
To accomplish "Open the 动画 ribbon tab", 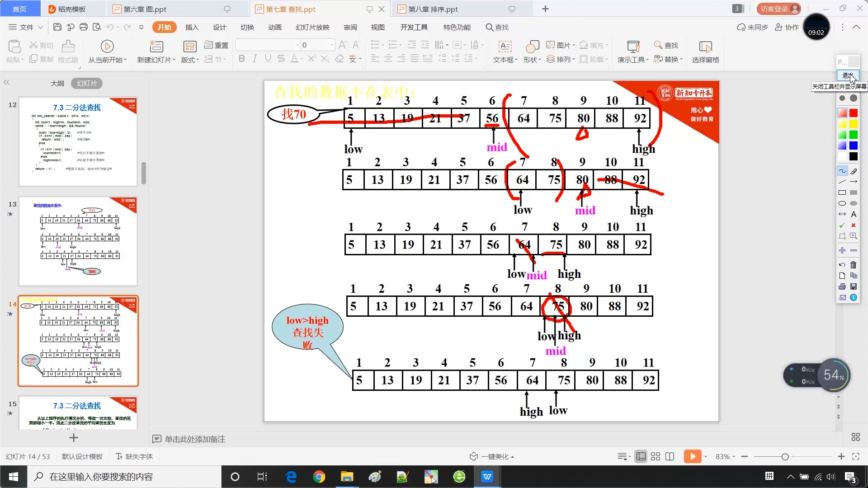I will [274, 27].
